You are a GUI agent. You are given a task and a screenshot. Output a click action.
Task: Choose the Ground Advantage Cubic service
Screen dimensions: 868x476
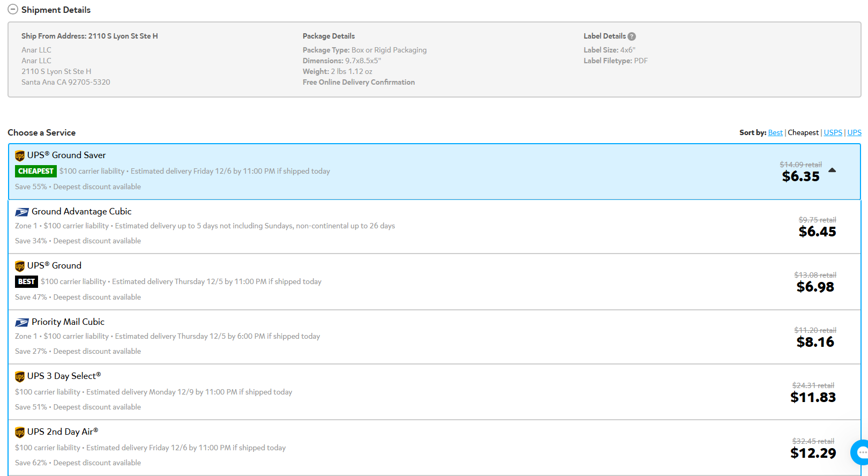point(435,227)
